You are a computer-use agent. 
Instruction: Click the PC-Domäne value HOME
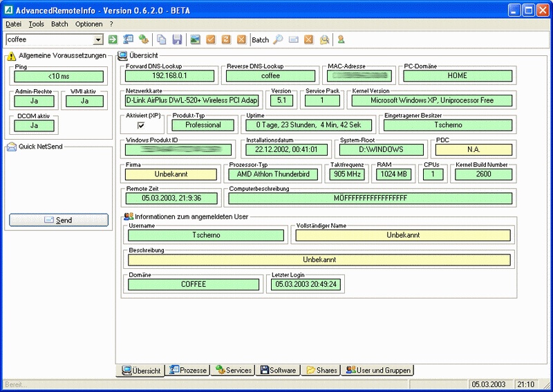tap(458, 76)
